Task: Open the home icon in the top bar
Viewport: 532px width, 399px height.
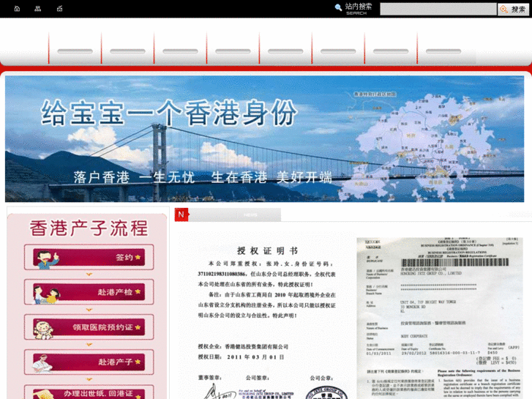Action: pyautogui.click(x=17, y=9)
